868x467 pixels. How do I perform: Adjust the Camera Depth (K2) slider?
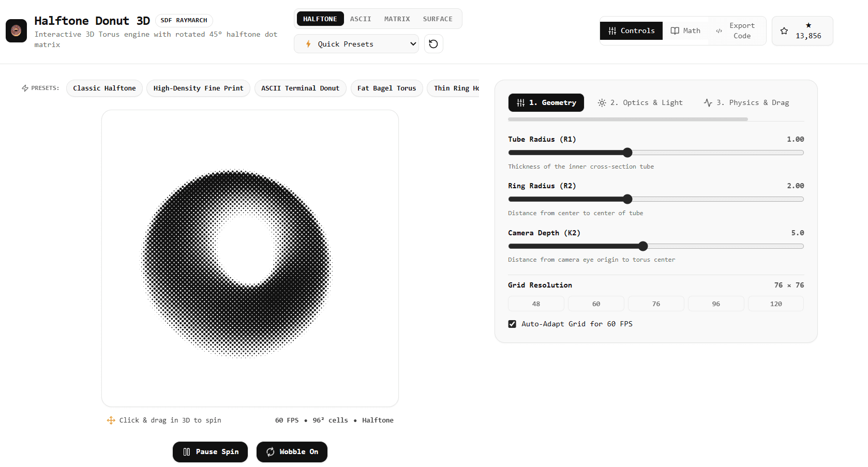pos(656,246)
